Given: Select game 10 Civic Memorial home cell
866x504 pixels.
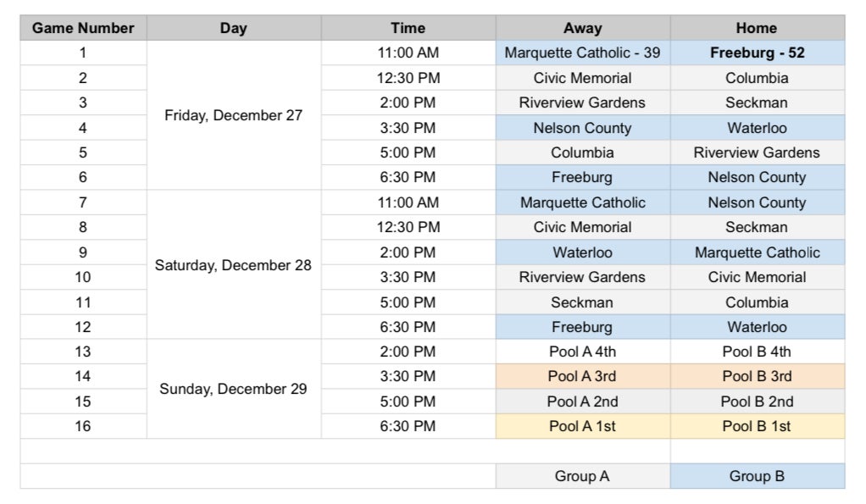Looking at the screenshot, I should click(x=758, y=277).
